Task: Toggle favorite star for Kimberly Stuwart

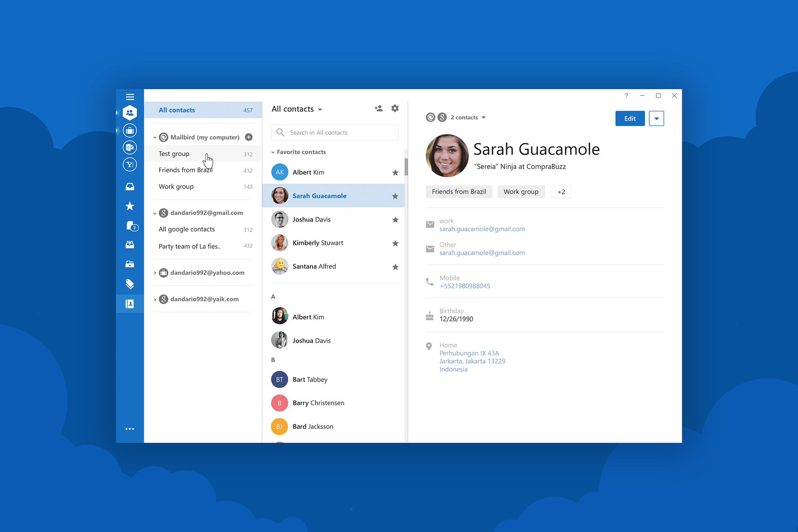Action: point(395,243)
